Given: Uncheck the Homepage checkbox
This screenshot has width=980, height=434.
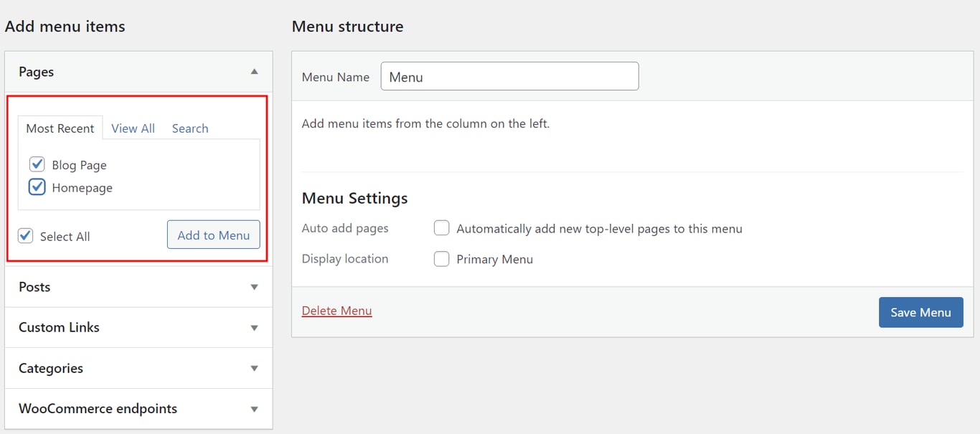Looking at the screenshot, I should [37, 187].
